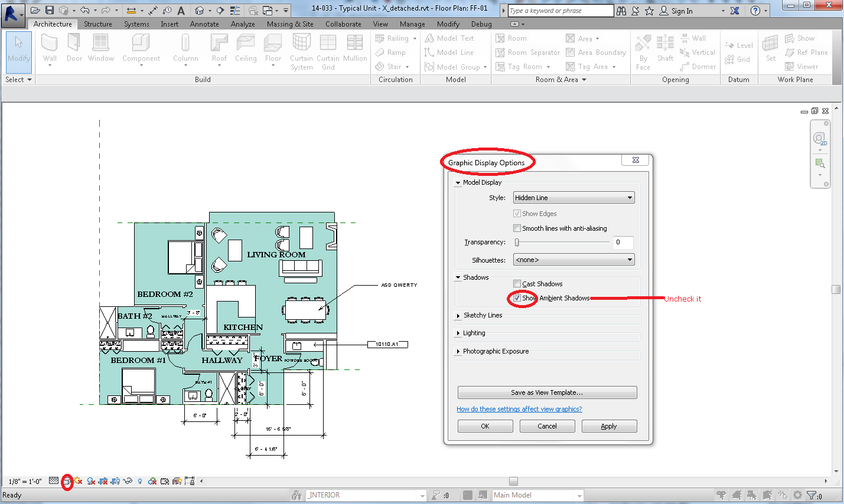Collapse the Model Display section
The height and width of the screenshot is (504, 844).
[x=458, y=183]
